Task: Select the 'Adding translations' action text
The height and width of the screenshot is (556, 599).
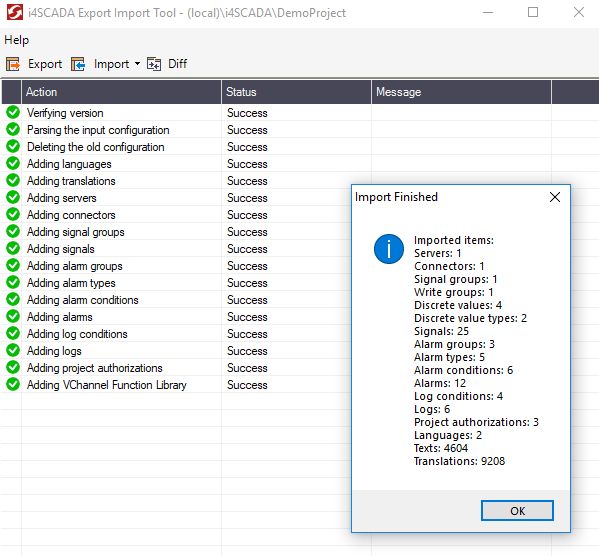Action: pos(71,181)
